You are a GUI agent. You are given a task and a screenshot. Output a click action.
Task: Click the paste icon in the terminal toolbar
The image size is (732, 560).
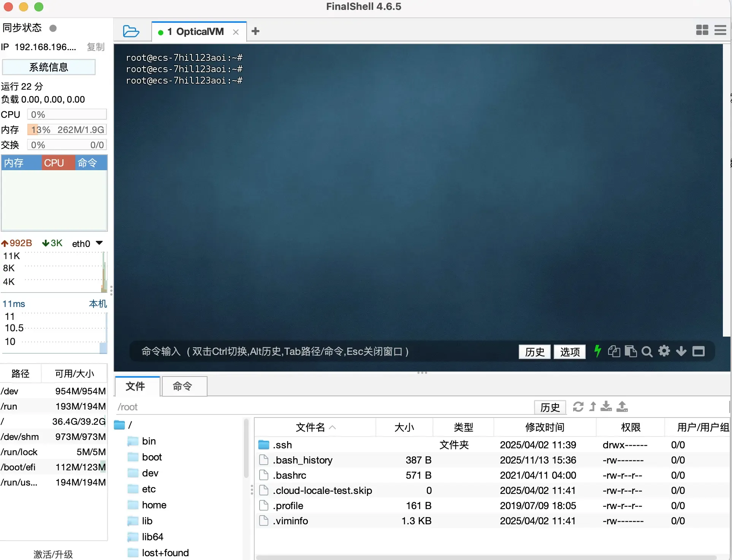coord(631,351)
